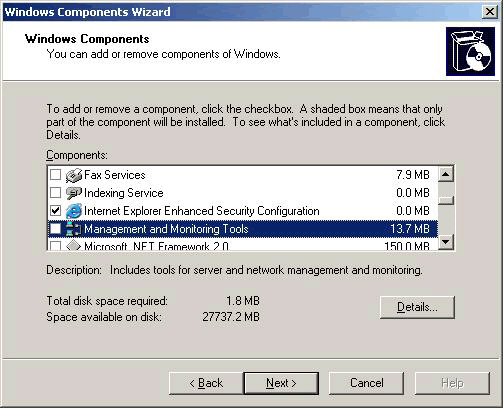Image resolution: width=503 pixels, height=408 pixels.
Task: Open the Details... button
Action: (x=417, y=307)
